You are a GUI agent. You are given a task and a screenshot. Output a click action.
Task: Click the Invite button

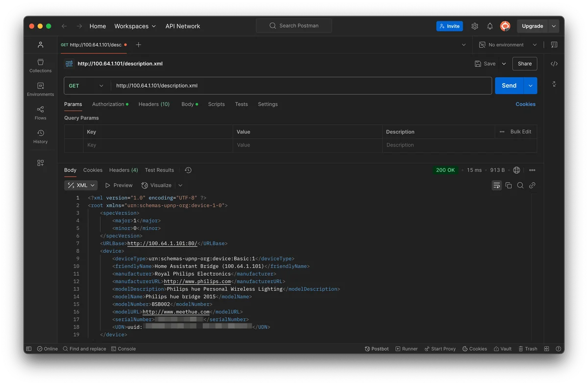click(449, 26)
